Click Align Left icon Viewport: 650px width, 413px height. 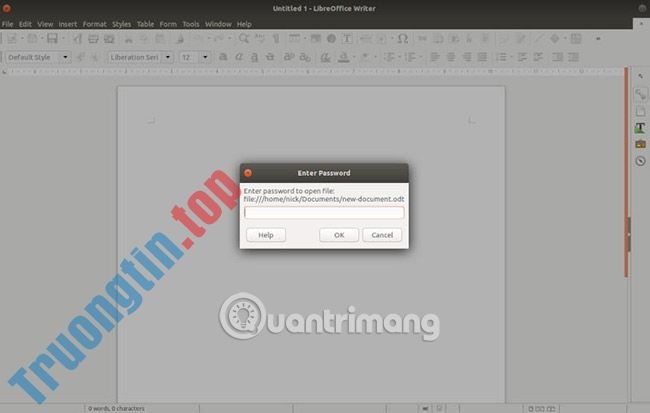coord(434,57)
